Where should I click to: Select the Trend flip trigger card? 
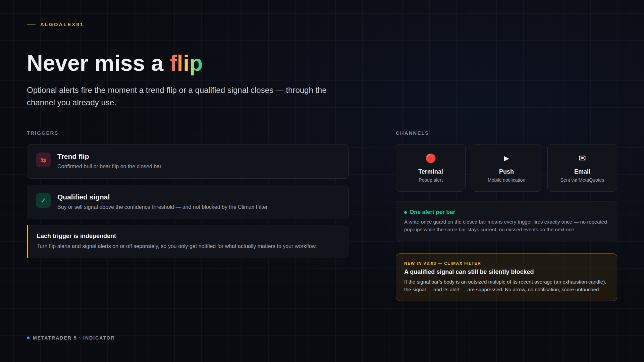tap(188, 161)
